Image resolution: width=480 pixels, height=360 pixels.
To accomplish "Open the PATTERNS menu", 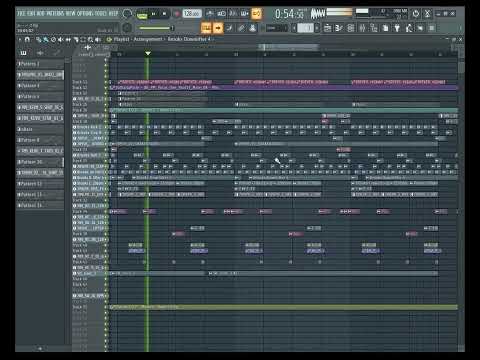I will (55, 14).
